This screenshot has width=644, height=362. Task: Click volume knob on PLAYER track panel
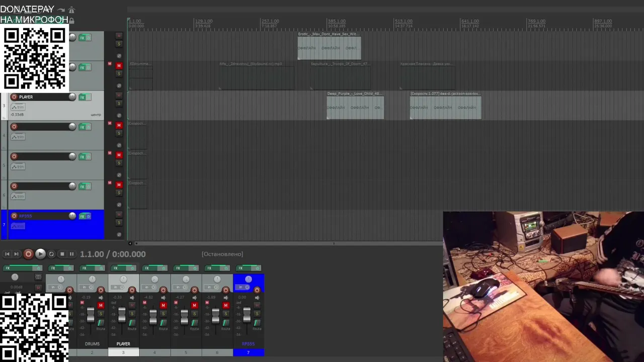(x=72, y=97)
